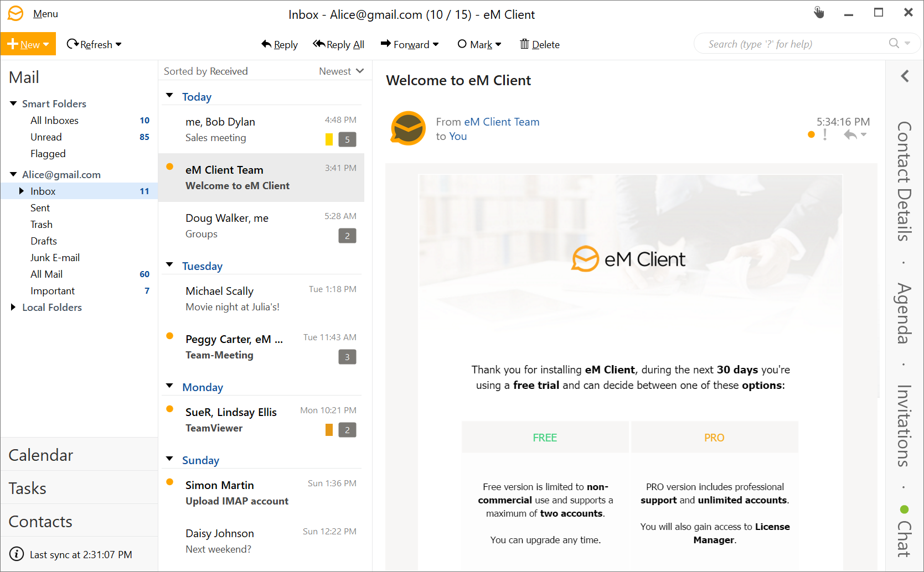
Task: Expand the Local Folders tree
Action: (x=13, y=307)
